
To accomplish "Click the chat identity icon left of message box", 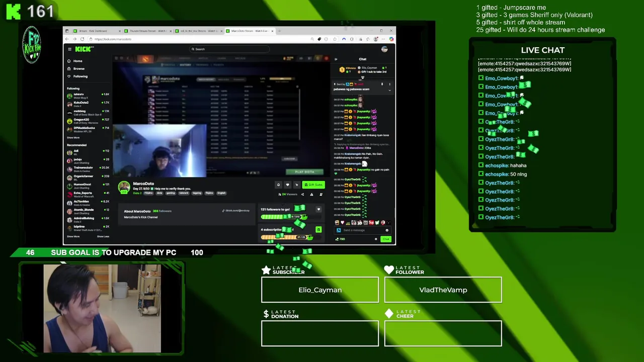I will point(339,230).
